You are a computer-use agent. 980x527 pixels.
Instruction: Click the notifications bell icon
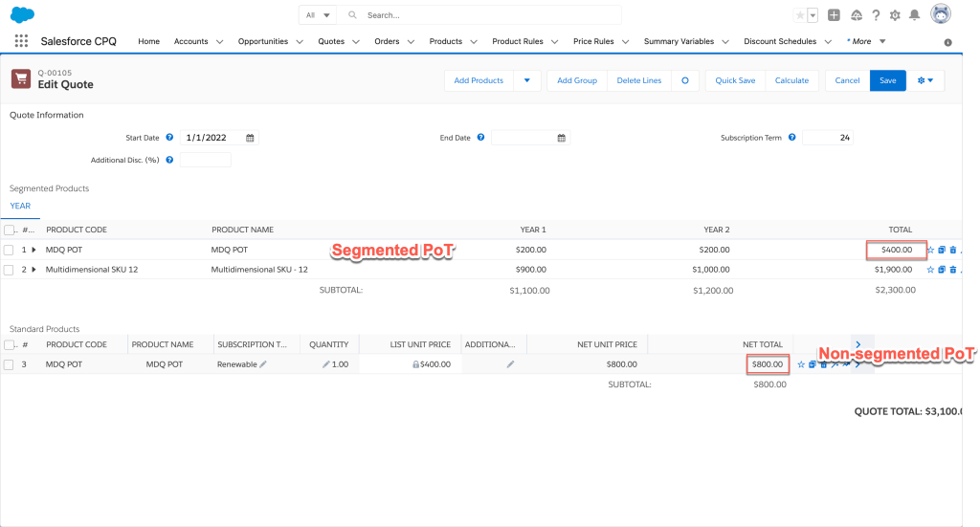click(x=915, y=15)
